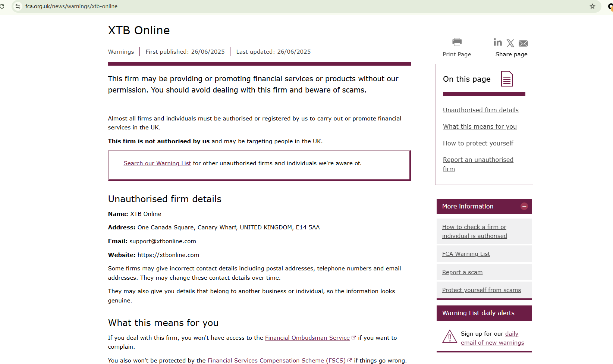This screenshot has height=364, width=613.
Task: Click the First published date text
Action: click(x=185, y=52)
